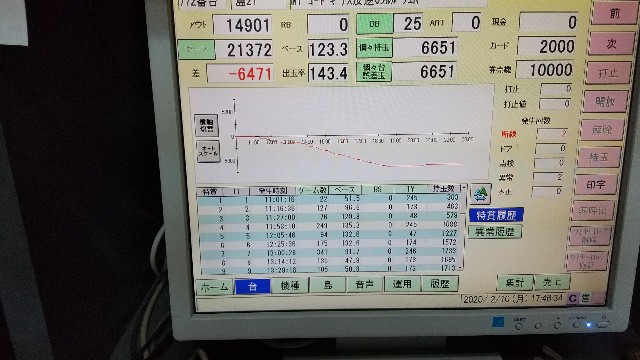Click the 売上 button
The height and width of the screenshot is (360, 640).
[x=552, y=282]
